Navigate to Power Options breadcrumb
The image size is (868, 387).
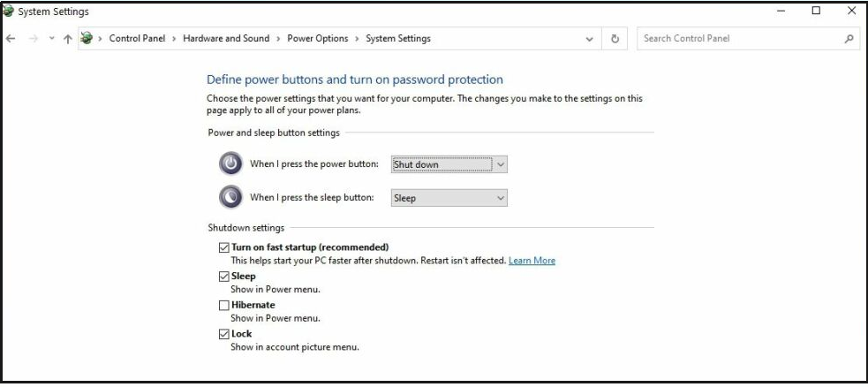tap(318, 39)
